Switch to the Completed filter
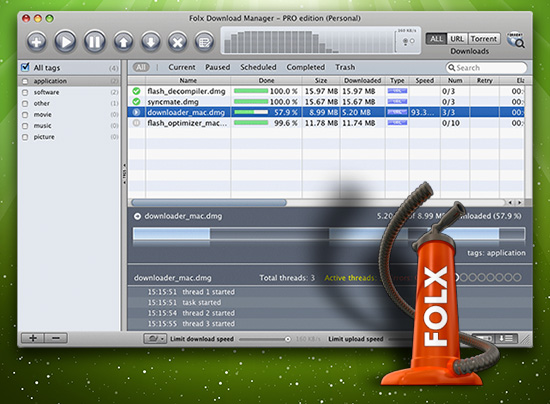The height and width of the screenshot is (404, 550). click(x=306, y=67)
